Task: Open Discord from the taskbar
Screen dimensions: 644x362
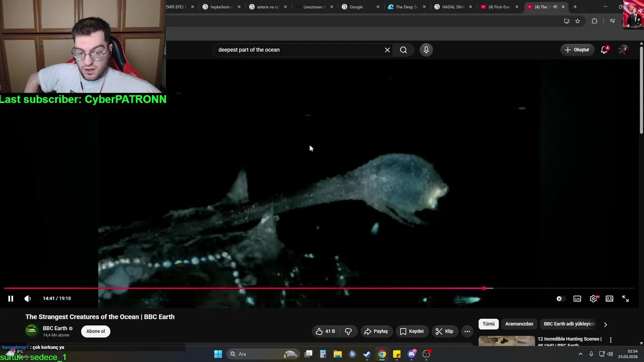Action: 412,354
